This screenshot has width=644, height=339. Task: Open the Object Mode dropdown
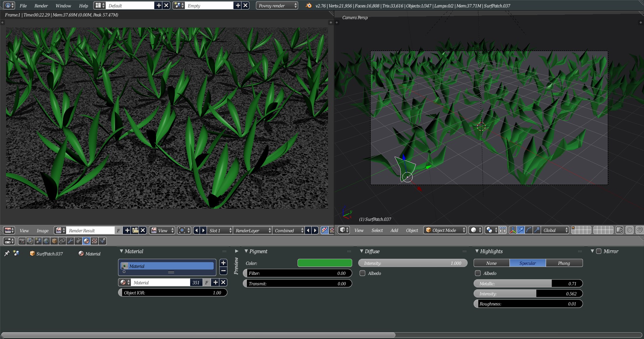(445, 230)
